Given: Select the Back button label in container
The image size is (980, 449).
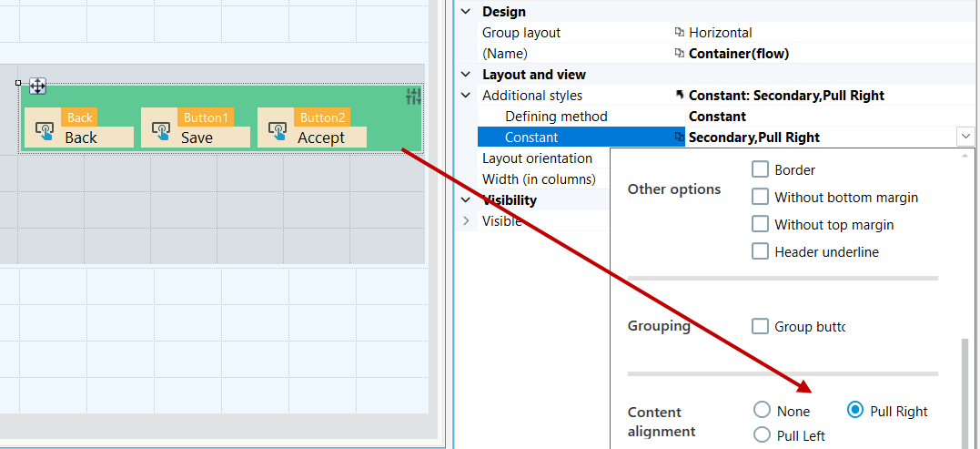Looking at the screenshot, I should [x=81, y=138].
